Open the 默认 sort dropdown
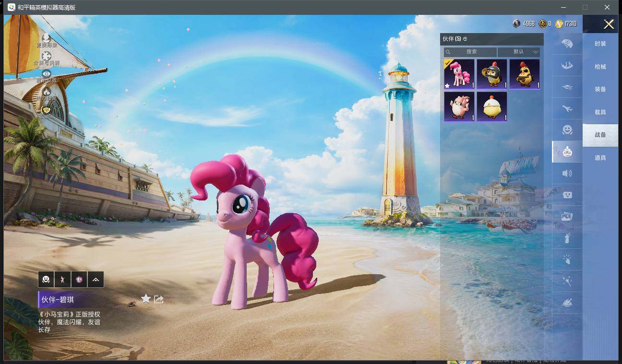 point(519,52)
